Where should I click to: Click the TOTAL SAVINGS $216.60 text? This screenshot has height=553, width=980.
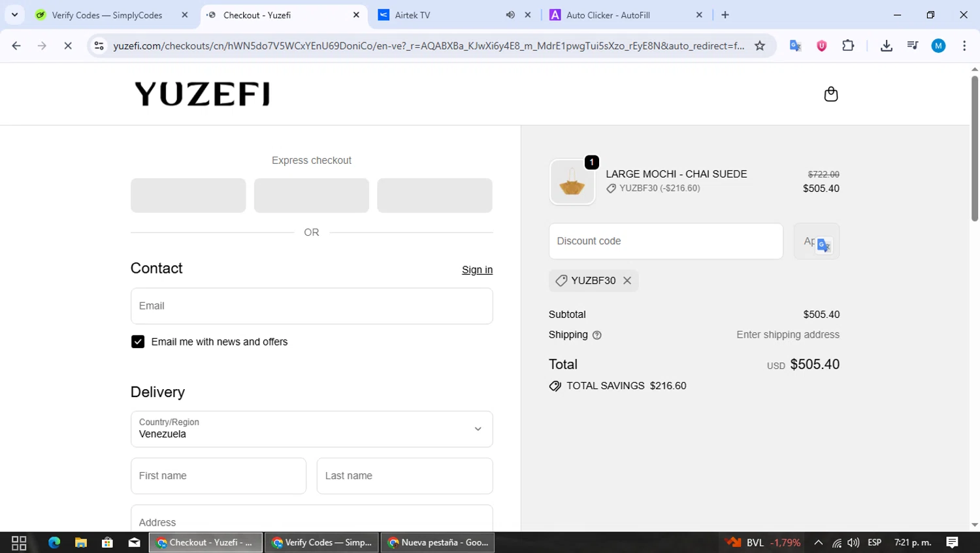point(626,386)
